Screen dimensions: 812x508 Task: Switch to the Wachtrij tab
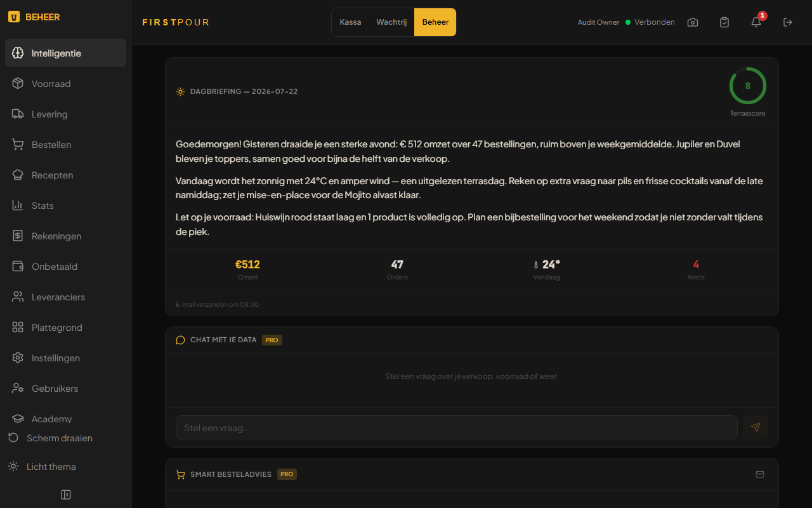(x=391, y=22)
